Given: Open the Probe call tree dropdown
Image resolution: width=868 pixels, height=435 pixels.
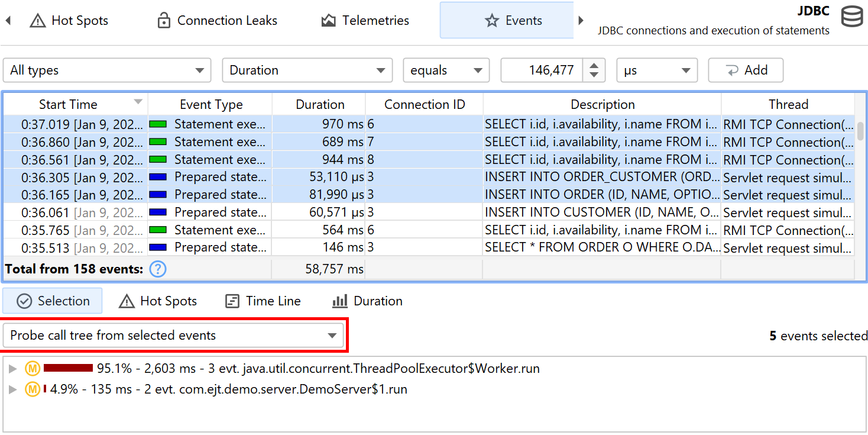Looking at the screenshot, I should click(x=173, y=336).
